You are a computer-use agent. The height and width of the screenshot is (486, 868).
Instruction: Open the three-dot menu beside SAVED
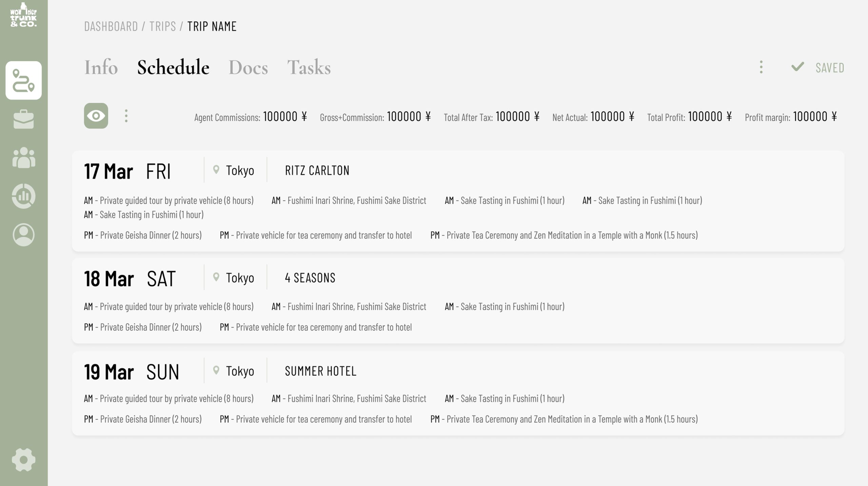[x=761, y=67]
